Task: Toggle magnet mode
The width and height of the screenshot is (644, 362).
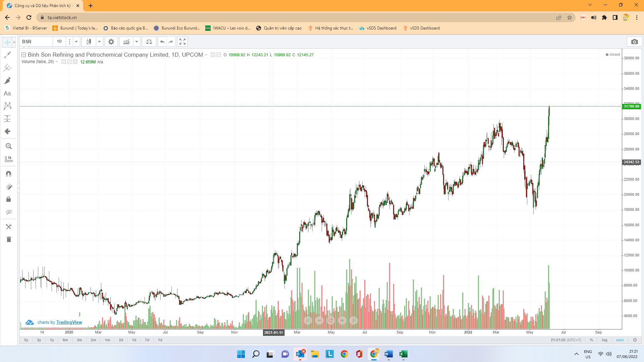Action: click(9, 174)
